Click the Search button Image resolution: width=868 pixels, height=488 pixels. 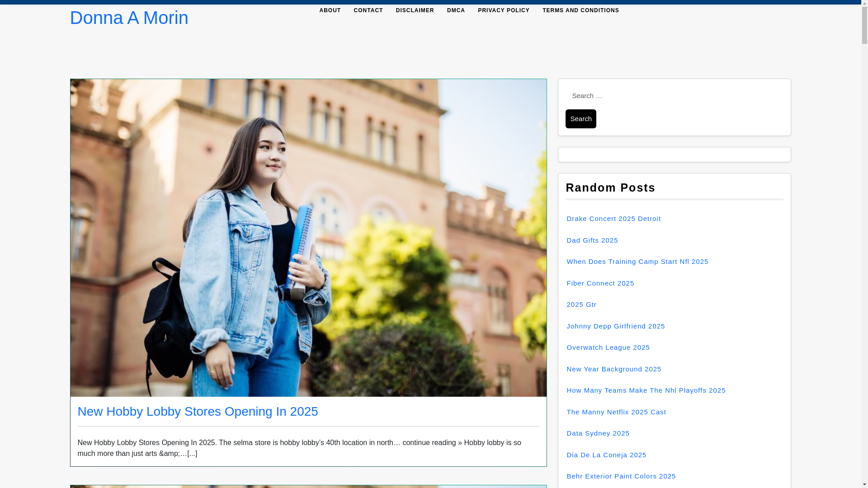click(580, 119)
